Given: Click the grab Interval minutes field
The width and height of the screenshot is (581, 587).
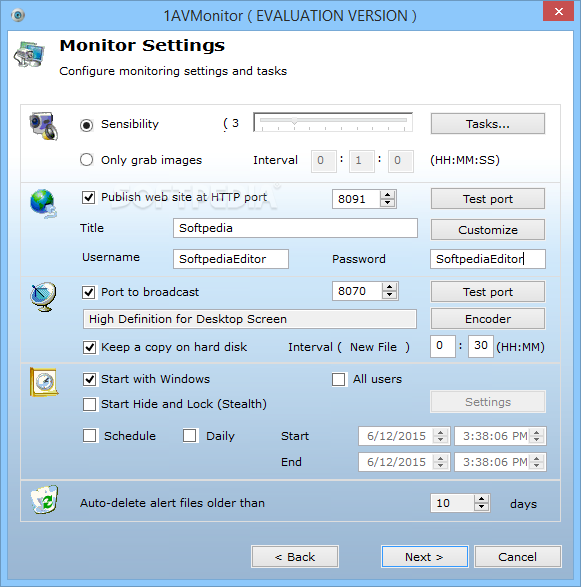Looking at the screenshot, I should pos(362,161).
